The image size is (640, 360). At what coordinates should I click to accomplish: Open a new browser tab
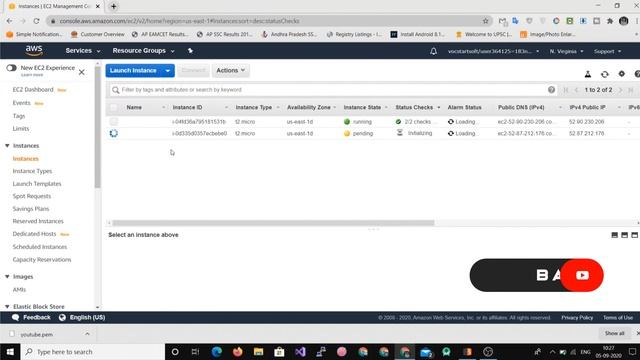pyautogui.click(x=114, y=6)
